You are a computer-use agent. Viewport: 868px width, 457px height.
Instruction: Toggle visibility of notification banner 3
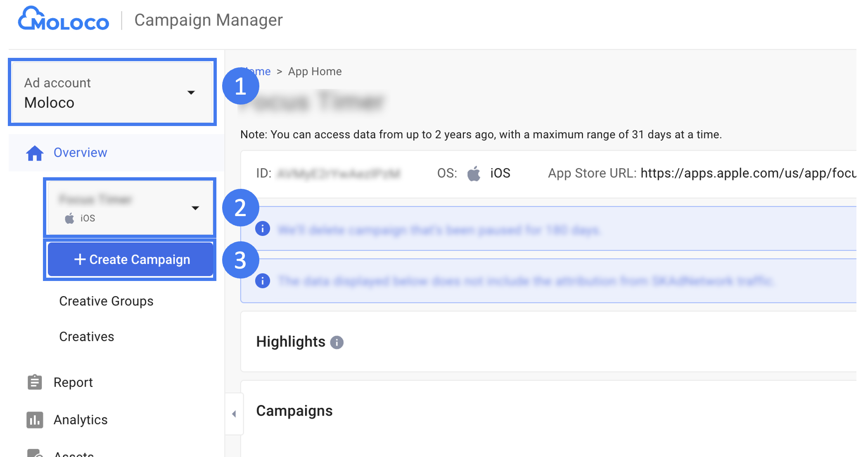coord(262,281)
